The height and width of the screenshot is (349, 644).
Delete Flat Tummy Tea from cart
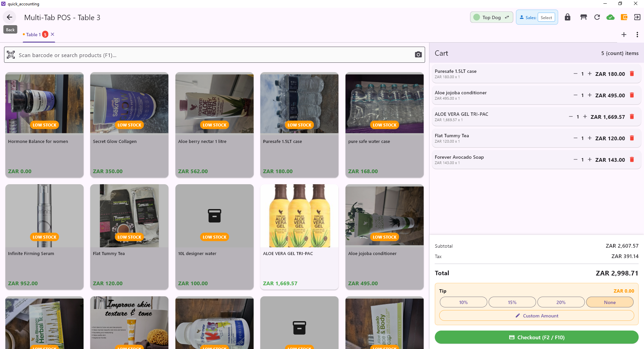pos(632,138)
